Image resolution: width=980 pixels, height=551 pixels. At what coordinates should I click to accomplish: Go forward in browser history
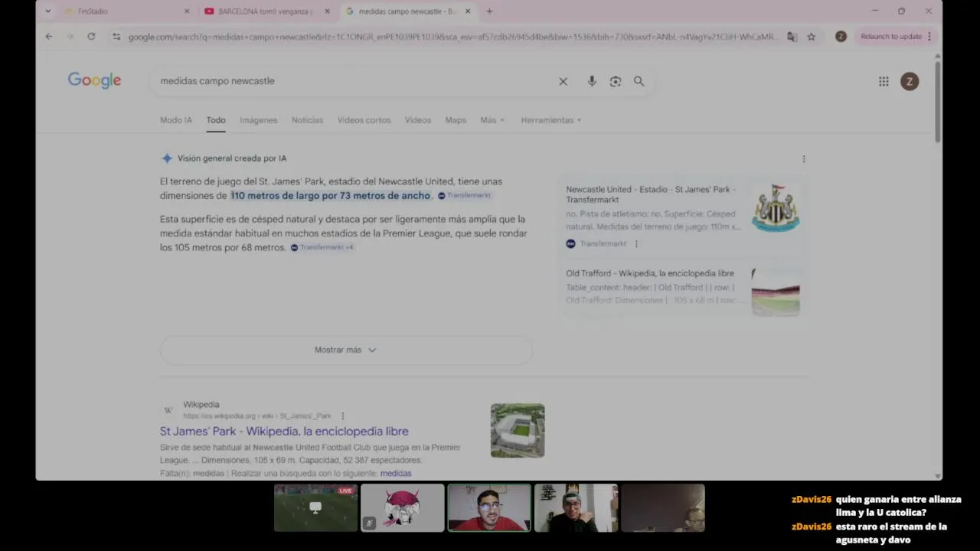pyautogui.click(x=70, y=36)
